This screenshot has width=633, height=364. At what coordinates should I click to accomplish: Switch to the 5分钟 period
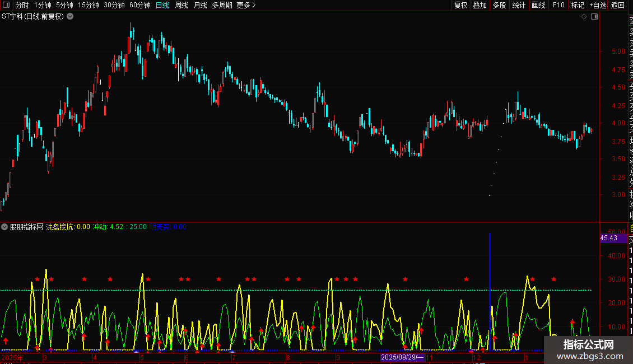click(x=64, y=5)
